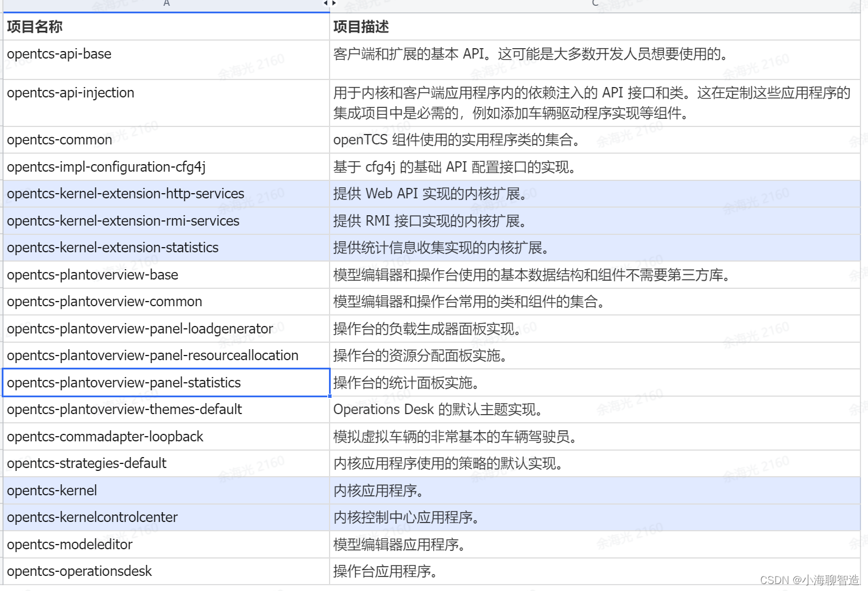Click description 内核应用程序。
Screen dimensions: 868x591
click(595, 491)
